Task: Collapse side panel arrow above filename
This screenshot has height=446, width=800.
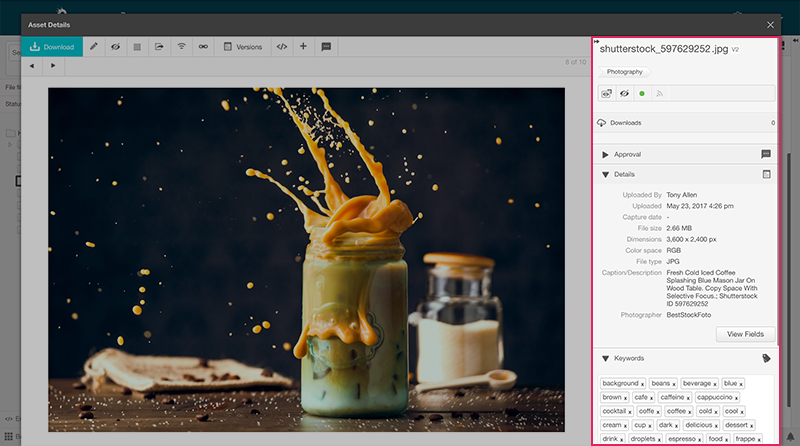Action: pos(596,41)
